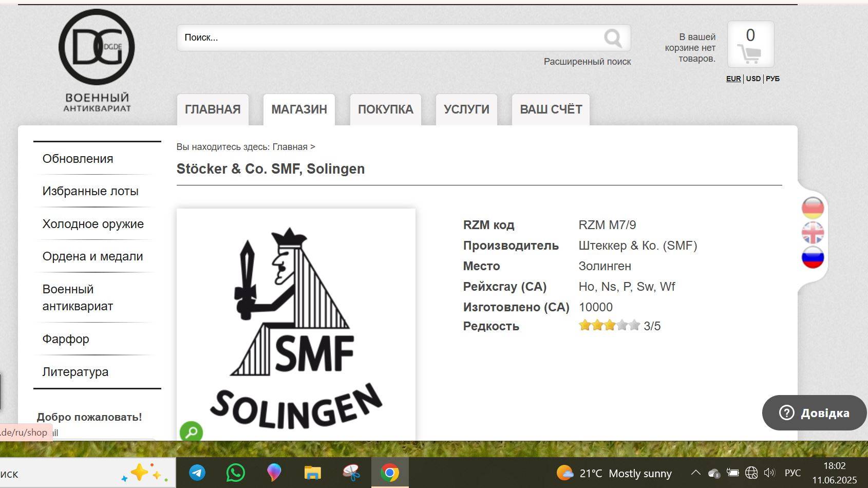868x488 pixels.
Task: Open the ПОКУПКА tab
Action: [x=385, y=109]
